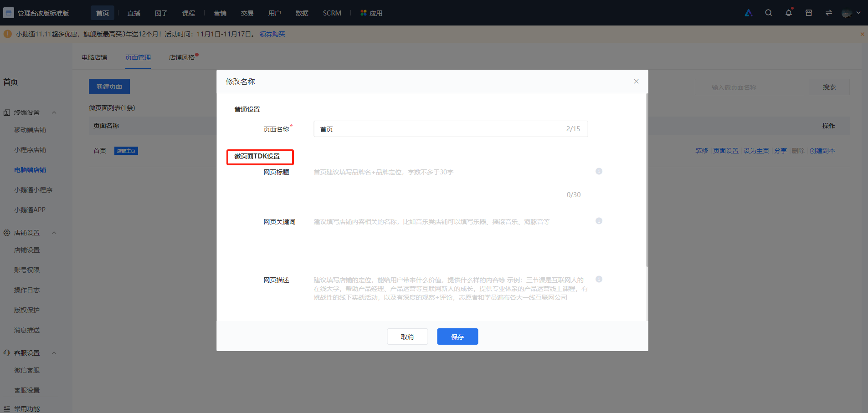868x413 pixels.
Task: Click the info icon beside 网页描述
Action: click(x=599, y=279)
